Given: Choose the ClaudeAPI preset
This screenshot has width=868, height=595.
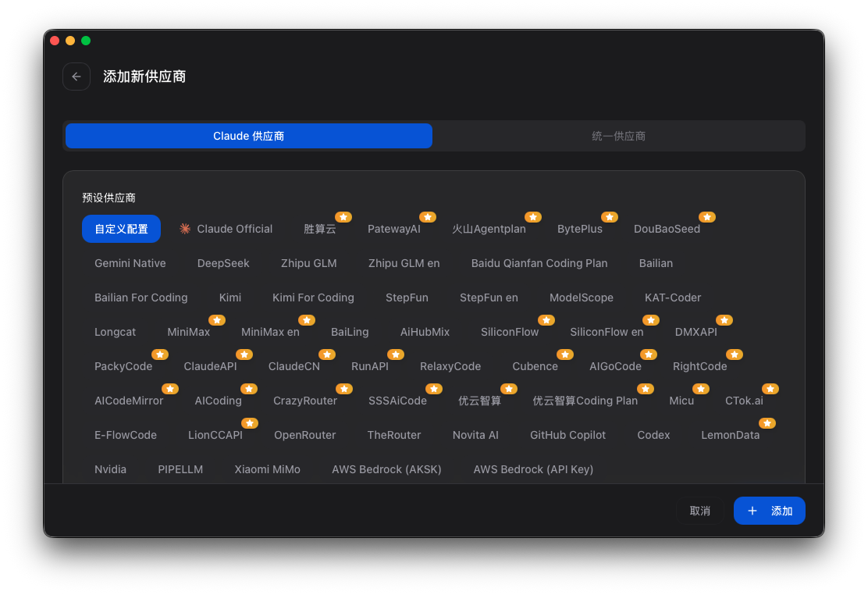Looking at the screenshot, I should coord(210,366).
